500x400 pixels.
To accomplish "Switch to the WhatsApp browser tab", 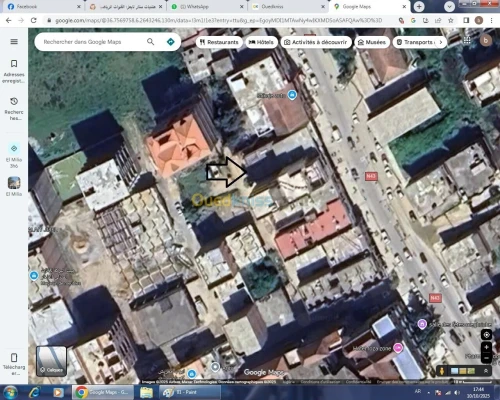I will [207, 6].
